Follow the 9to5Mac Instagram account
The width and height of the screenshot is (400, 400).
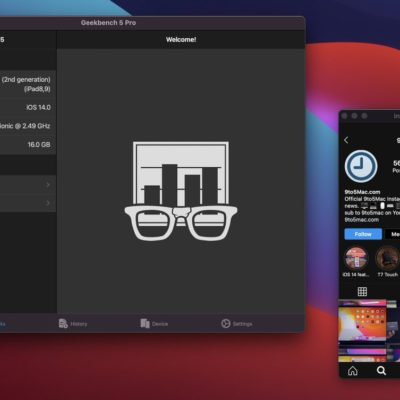coord(363,234)
